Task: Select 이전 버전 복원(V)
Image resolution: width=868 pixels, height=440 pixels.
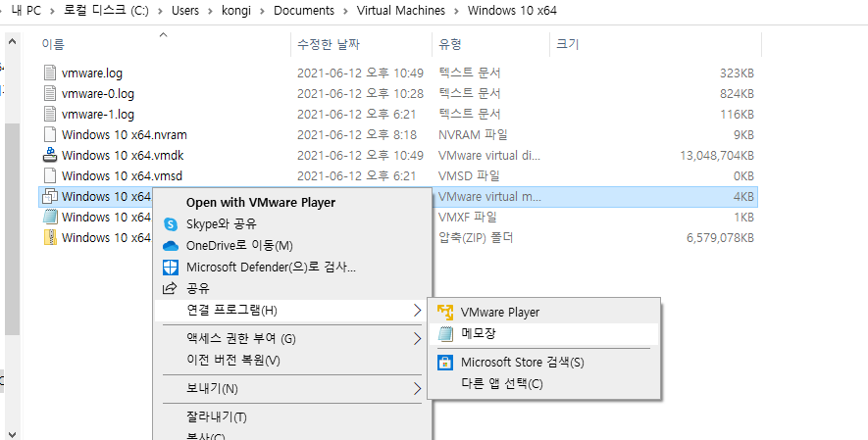Action: tap(292, 361)
